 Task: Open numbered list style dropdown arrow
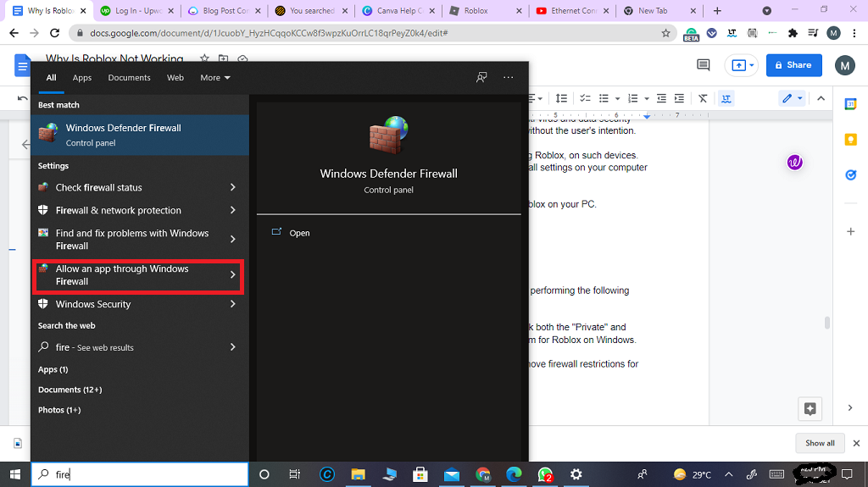tap(646, 99)
